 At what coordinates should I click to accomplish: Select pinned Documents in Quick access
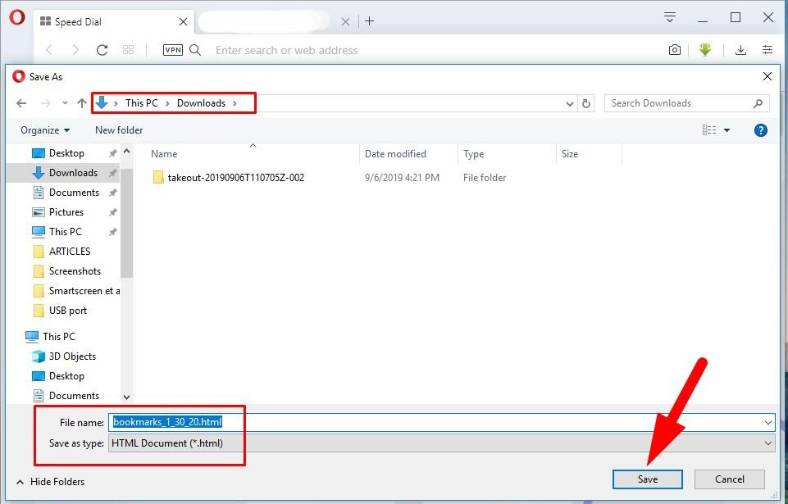[74, 192]
